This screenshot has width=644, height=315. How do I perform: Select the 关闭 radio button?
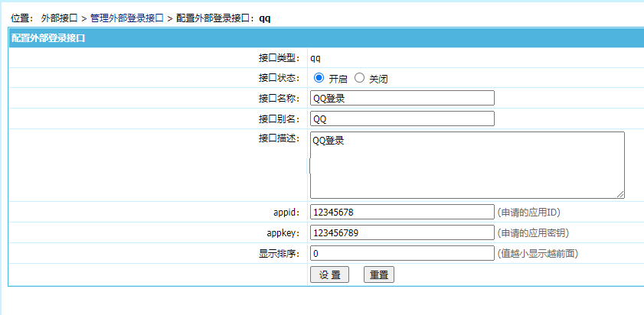359,77
